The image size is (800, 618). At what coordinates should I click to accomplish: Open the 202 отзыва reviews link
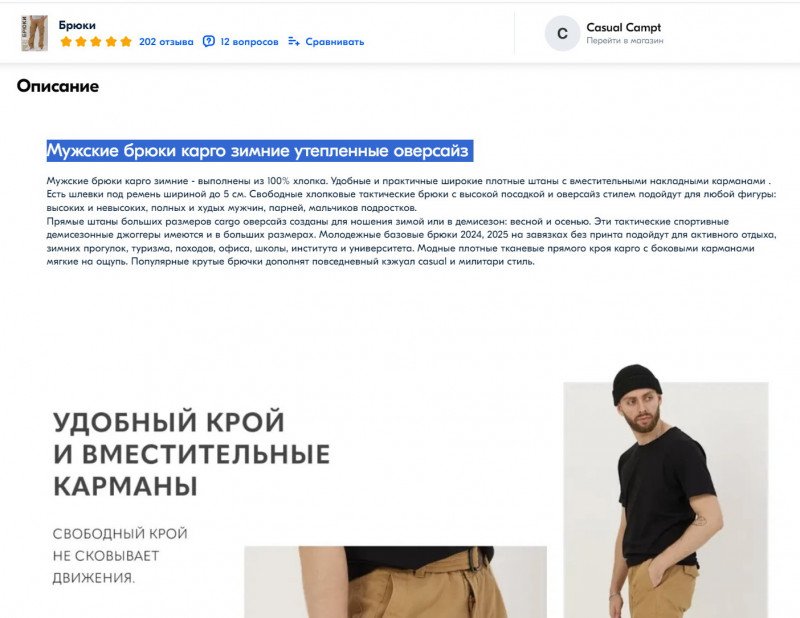click(x=166, y=42)
